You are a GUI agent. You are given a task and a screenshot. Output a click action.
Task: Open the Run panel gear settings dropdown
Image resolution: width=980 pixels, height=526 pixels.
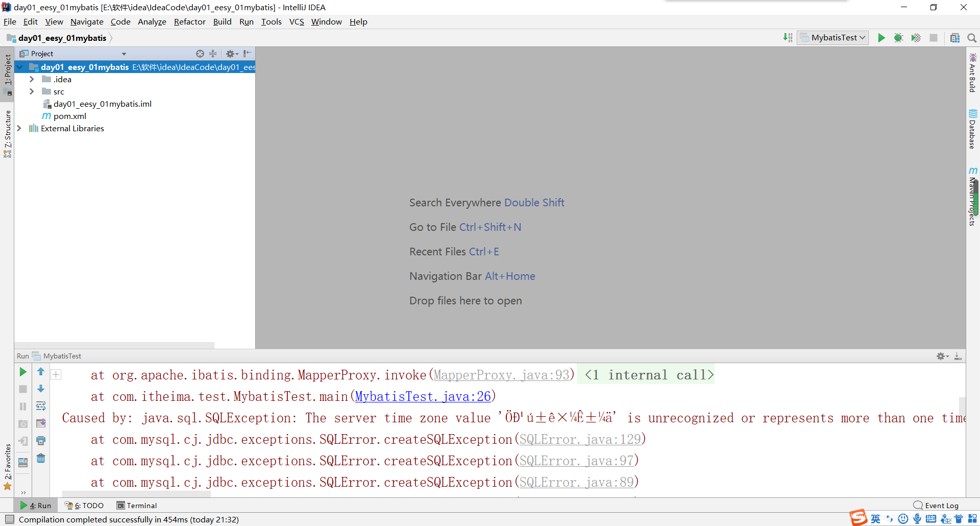(942, 356)
